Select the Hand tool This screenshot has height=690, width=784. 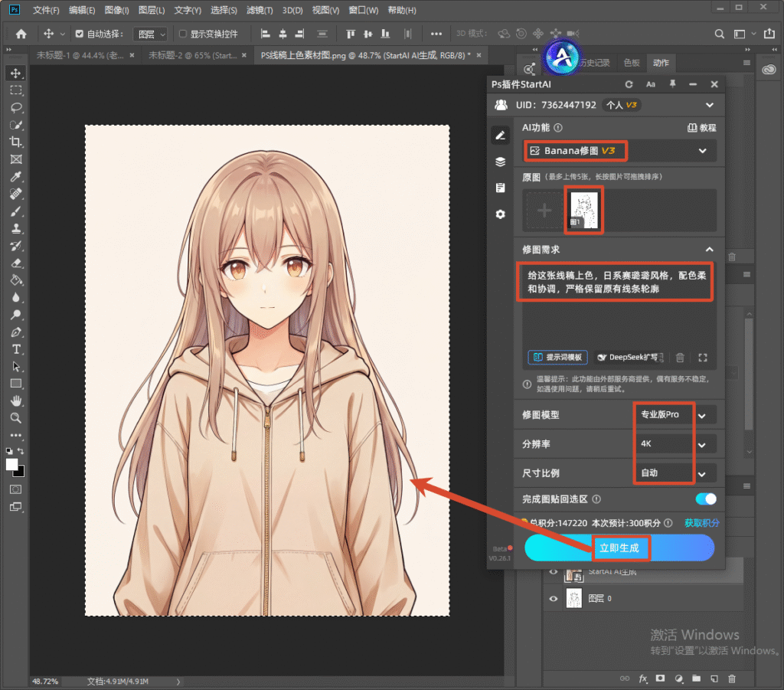(16, 401)
